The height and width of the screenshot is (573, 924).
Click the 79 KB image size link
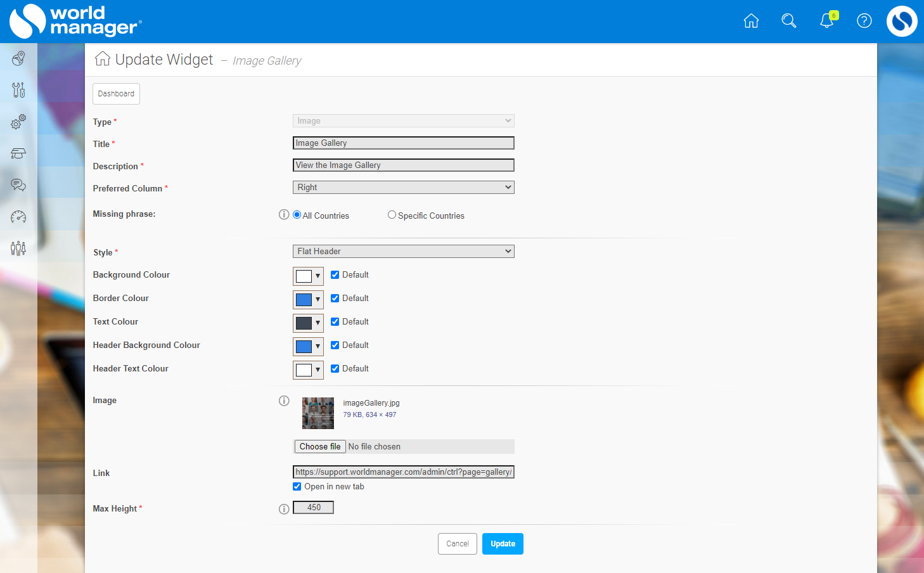tap(369, 414)
